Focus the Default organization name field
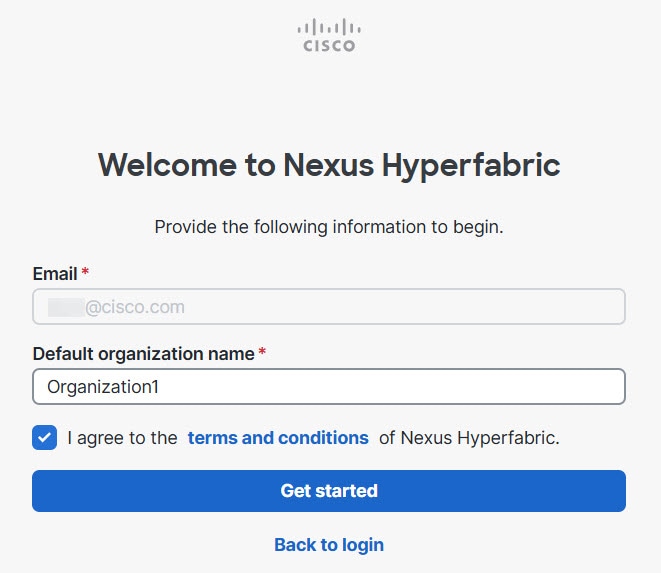Screen dimensions: 661x573 329,387
